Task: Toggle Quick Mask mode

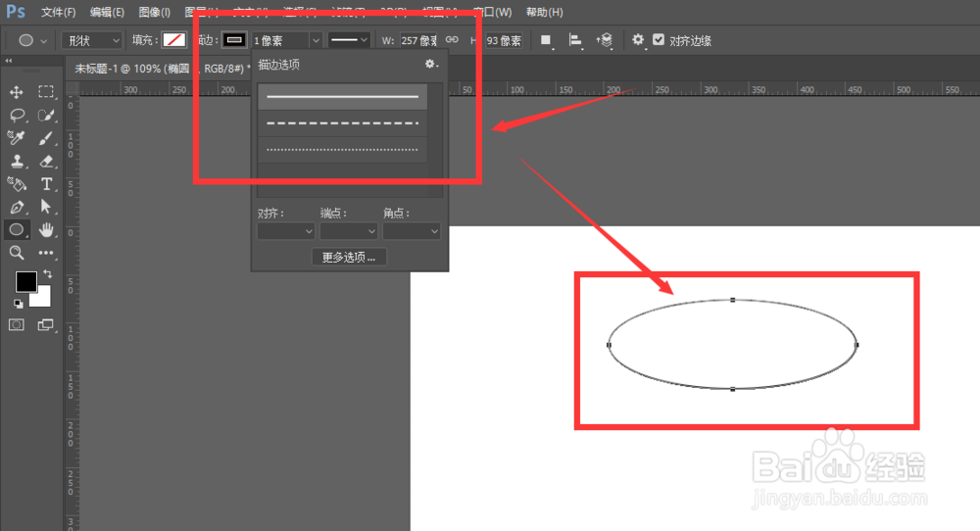Action: (17, 325)
